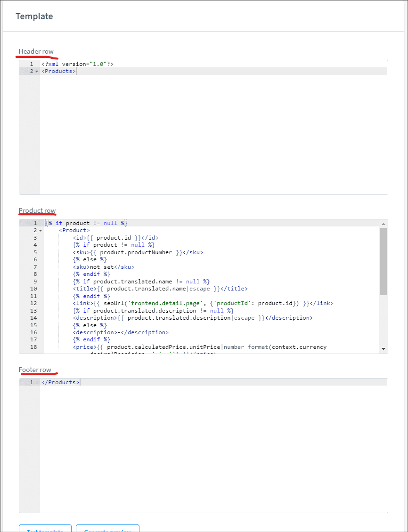Click the {% else %} on line 6
Screen dimensions: 408x532
click(90, 259)
